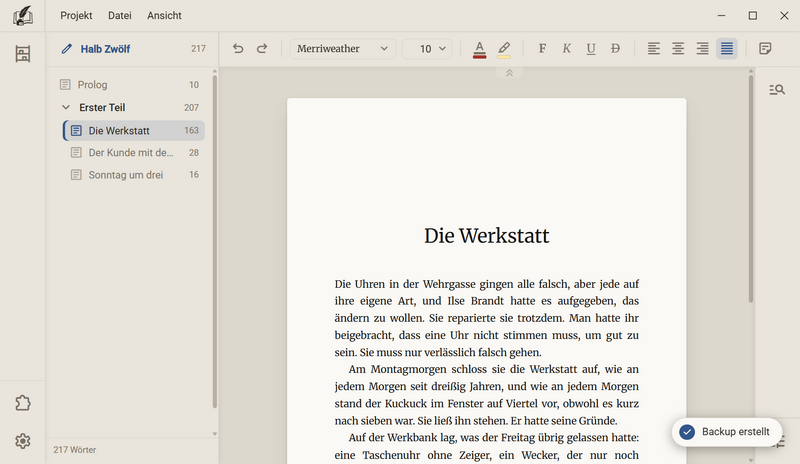Click the project tree scrollbar
Screen dimensions: 800x464
point(215,241)
